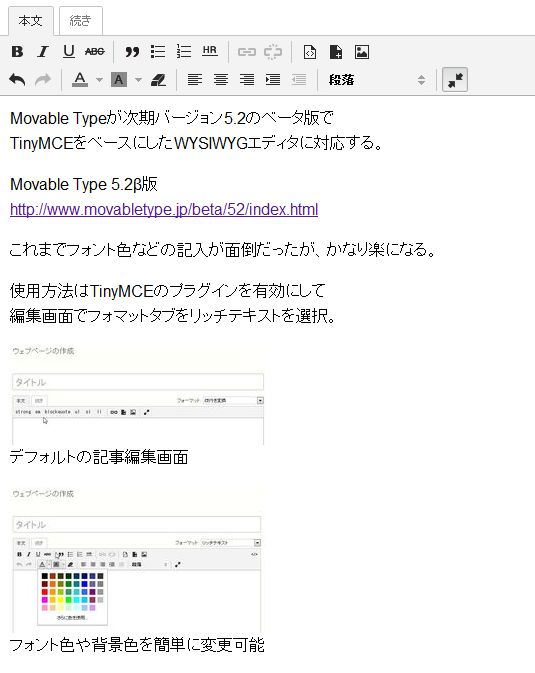Open the 段落 paragraph format dropdown
Image resolution: width=535 pixels, height=673 pixels.
pos(377,80)
